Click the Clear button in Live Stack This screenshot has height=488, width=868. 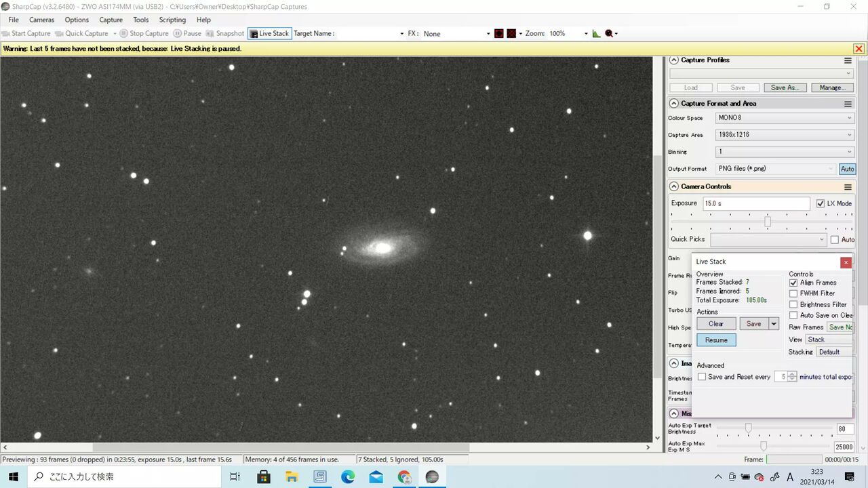(716, 324)
